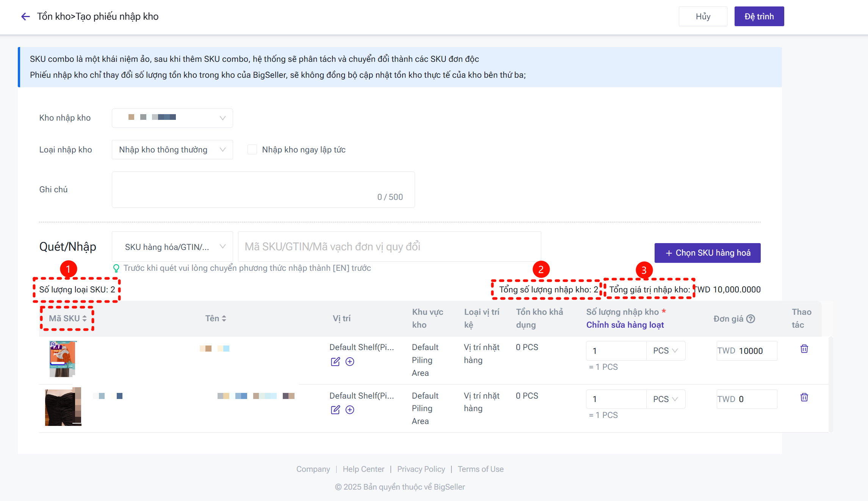Screen dimensions: 868x501
Task: Enable the Nhập kho ngay lập tức checkbox
Action: pyautogui.click(x=252, y=149)
